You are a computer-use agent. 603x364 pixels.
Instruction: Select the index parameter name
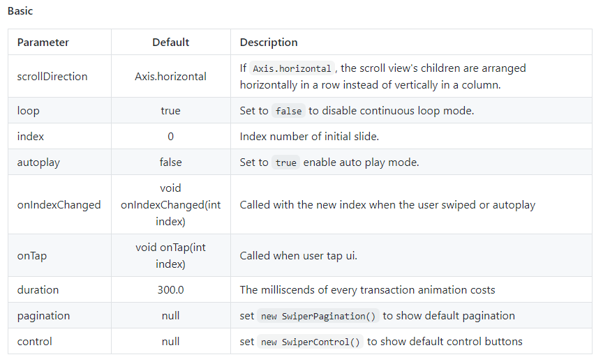point(31,137)
